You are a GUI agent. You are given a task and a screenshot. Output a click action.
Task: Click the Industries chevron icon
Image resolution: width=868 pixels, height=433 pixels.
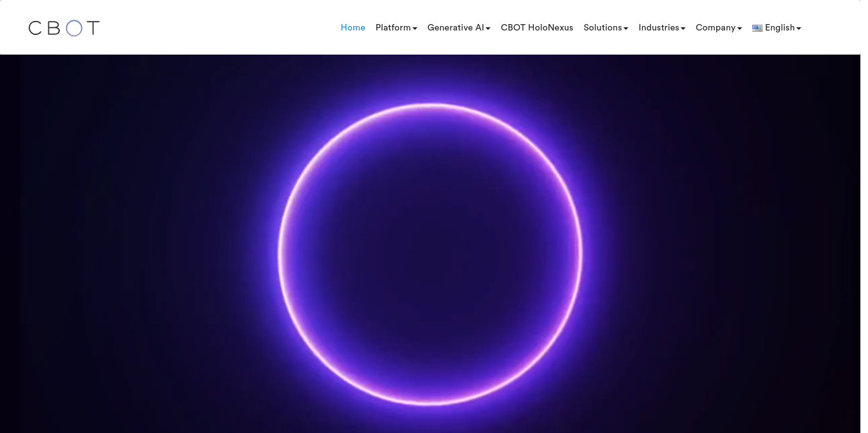pyautogui.click(x=683, y=29)
